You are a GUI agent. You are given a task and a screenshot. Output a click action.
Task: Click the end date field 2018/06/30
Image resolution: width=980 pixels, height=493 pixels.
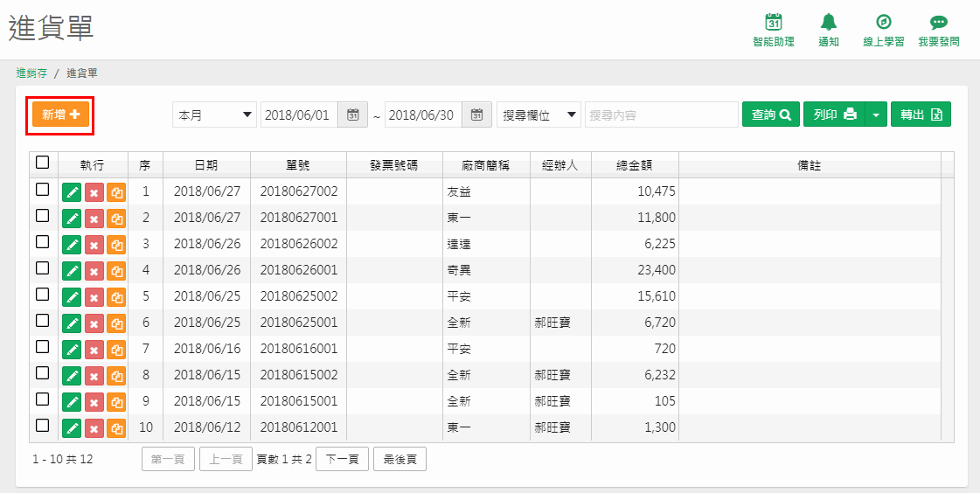[x=424, y=115]
